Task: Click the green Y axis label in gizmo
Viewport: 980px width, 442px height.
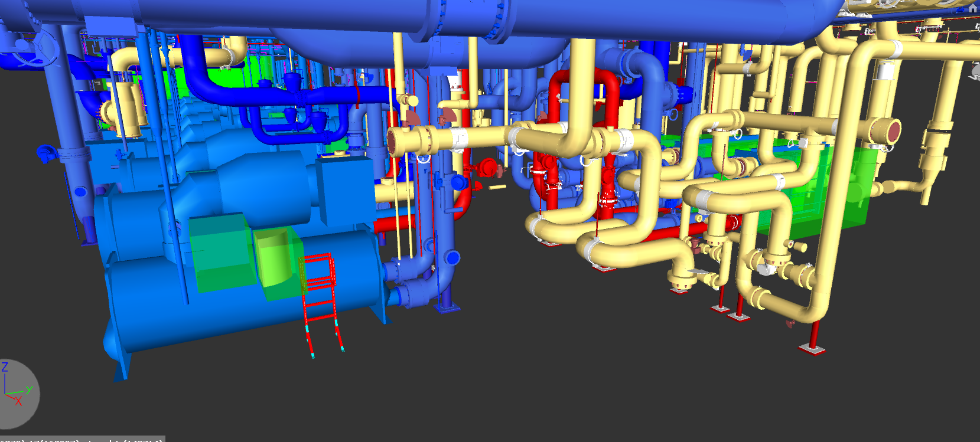Action: tap(29, 390)
